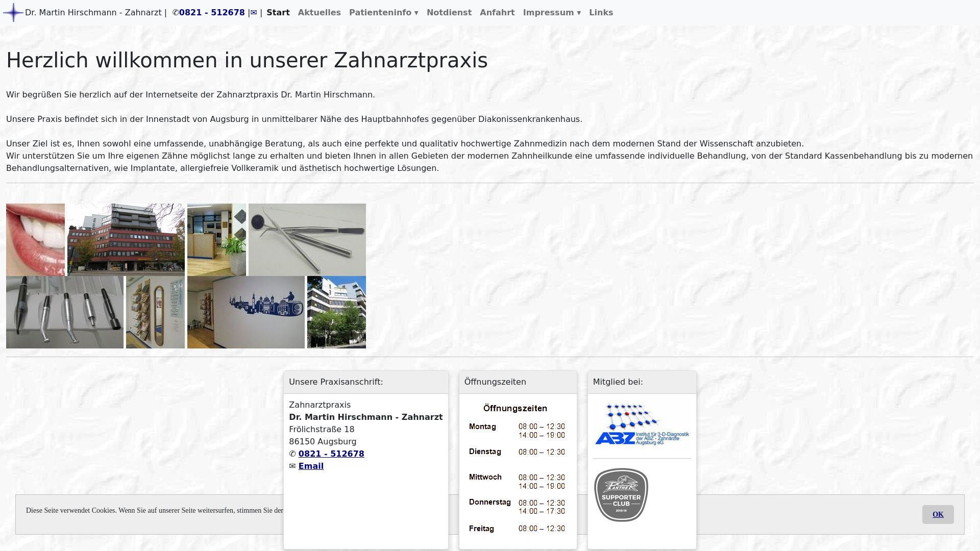Expand the Patienteninfo dropdown menu
Screen dimensions: 980x551
click(x=384, y=13)
